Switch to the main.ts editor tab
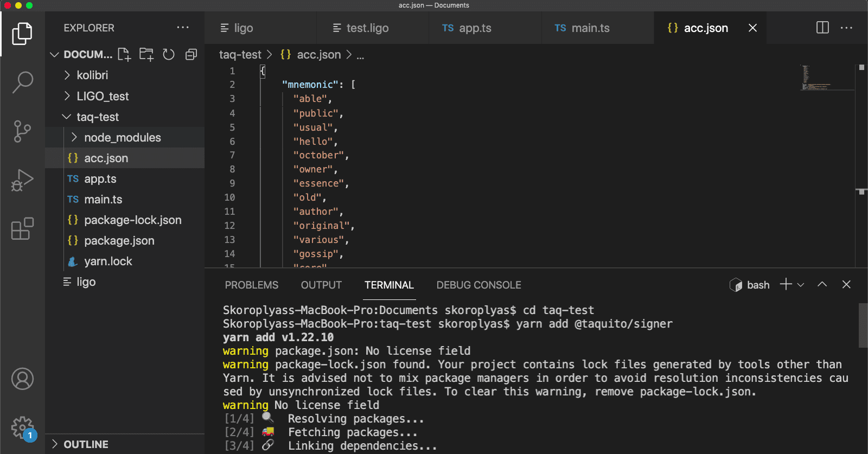Screen dimensions: 868x454 [x=590, y=28]
